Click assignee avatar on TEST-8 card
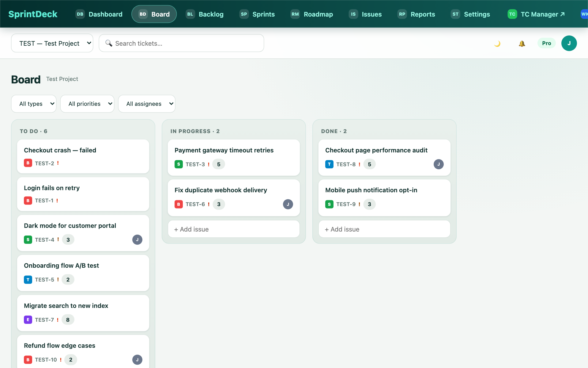Viewport: 588px width, 368px height. 439,164
